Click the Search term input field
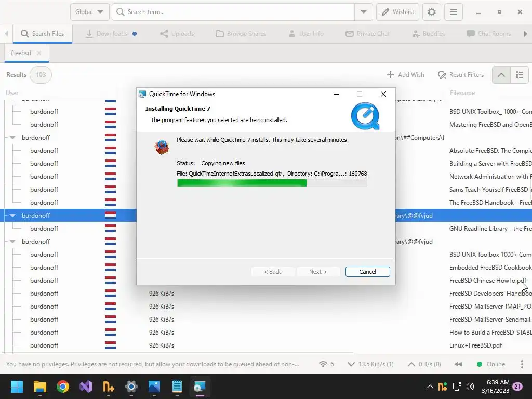This screenshot has width=532, height=399. click(233, 12)
